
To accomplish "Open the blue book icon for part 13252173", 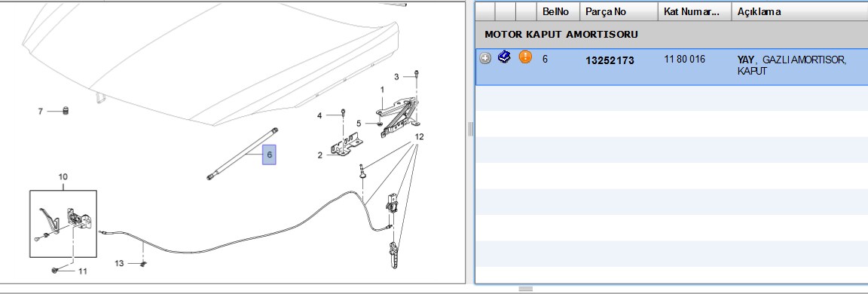I will point(504,57).
